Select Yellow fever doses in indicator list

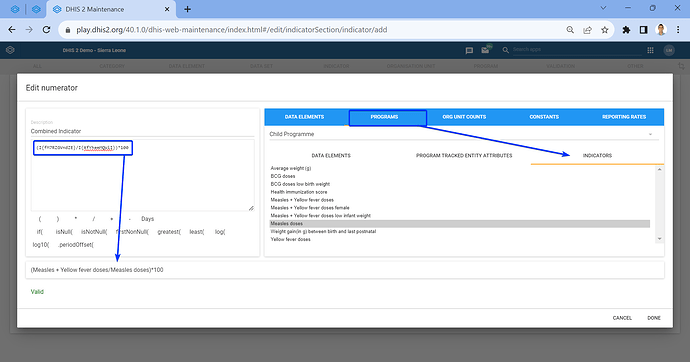[x=290, y=239]
